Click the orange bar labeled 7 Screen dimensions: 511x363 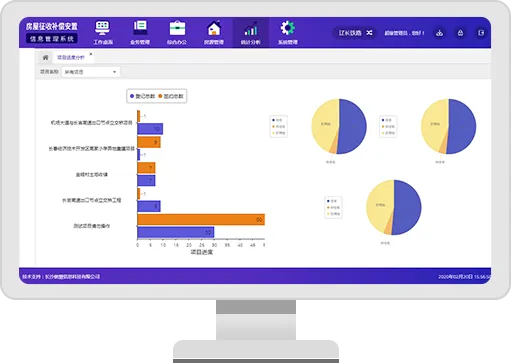(146, 168)
